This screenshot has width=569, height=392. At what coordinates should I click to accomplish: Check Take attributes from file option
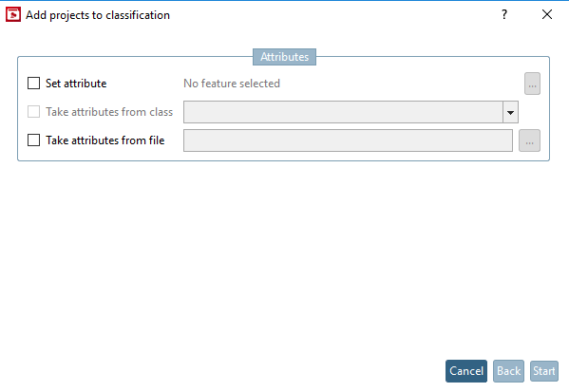coord(34,140)
